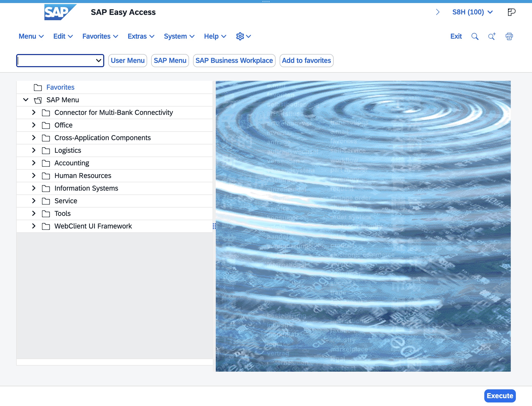The image size is (532, 406).
Task: Open the search magnifier icon
Action: [475, 36]
